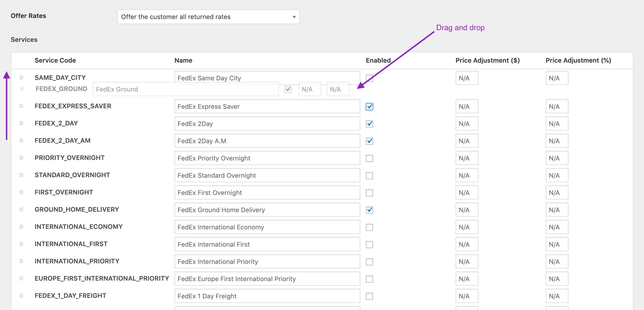Click the FIRST_OVERNIGHT service code text

(x=64, y=192)
